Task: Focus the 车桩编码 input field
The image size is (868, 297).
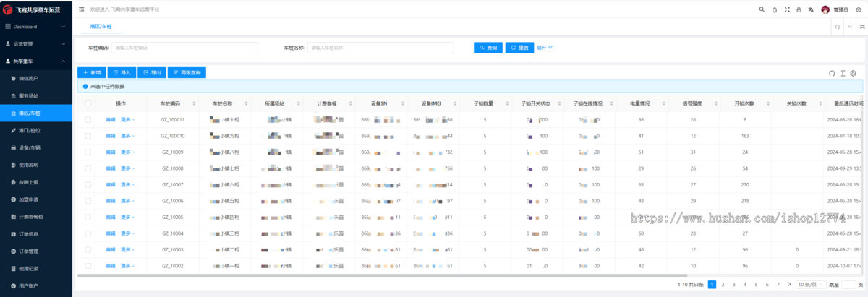Action: [185, 48]
